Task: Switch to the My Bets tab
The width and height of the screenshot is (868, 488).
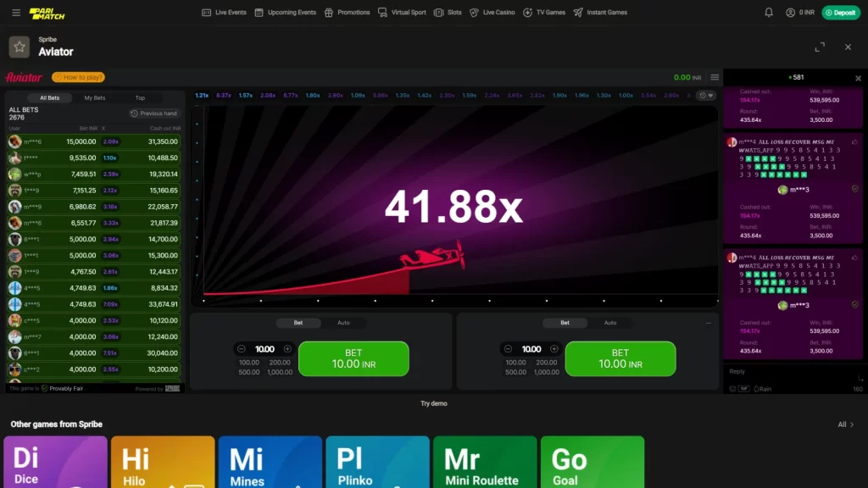Action: click(95, 98)
